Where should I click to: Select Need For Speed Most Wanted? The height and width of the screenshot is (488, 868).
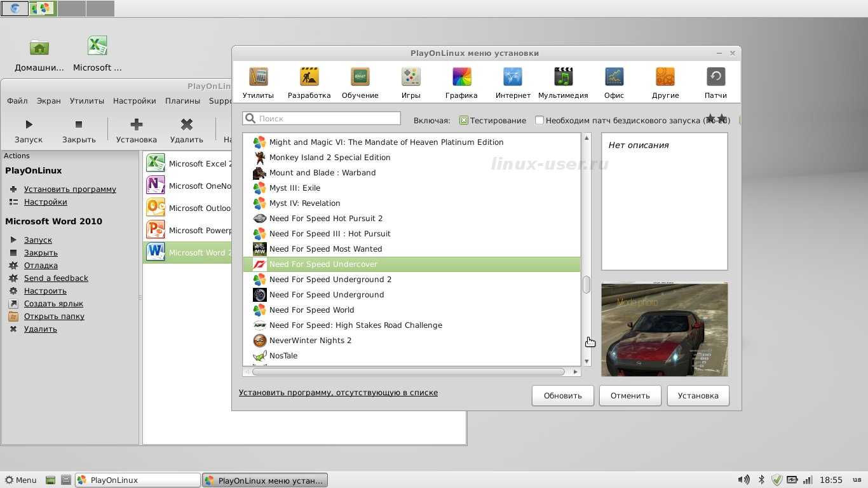(x=412, y=249)
